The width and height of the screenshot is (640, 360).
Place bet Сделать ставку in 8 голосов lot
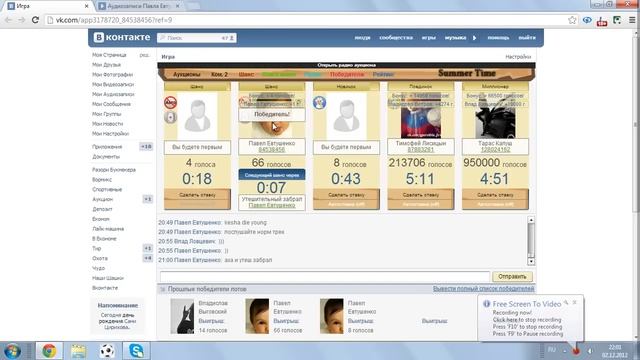pos(346,195)
